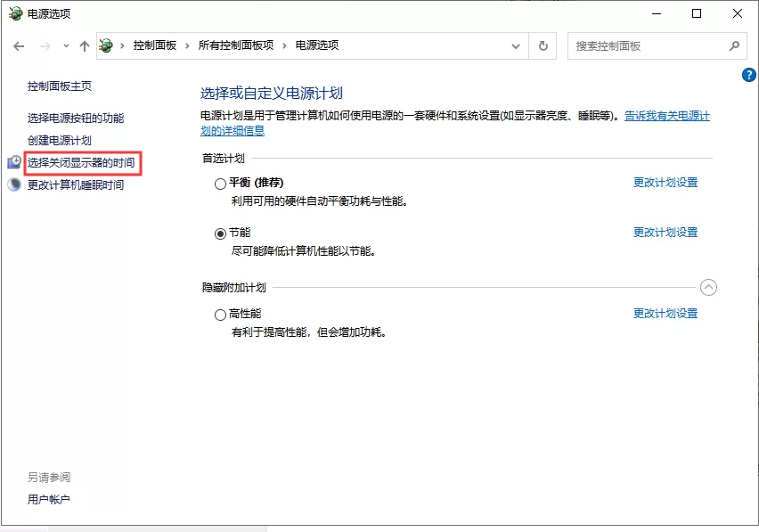759x532 pixels.
Task: Open the address bar dropdown arrow
Action: pos(515,45)
